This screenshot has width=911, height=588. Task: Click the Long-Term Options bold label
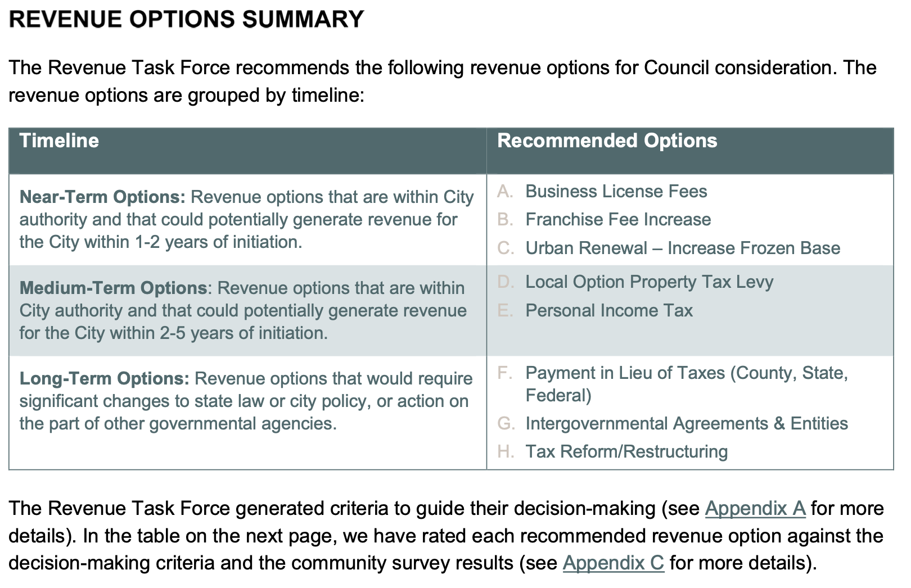point(105,379)
